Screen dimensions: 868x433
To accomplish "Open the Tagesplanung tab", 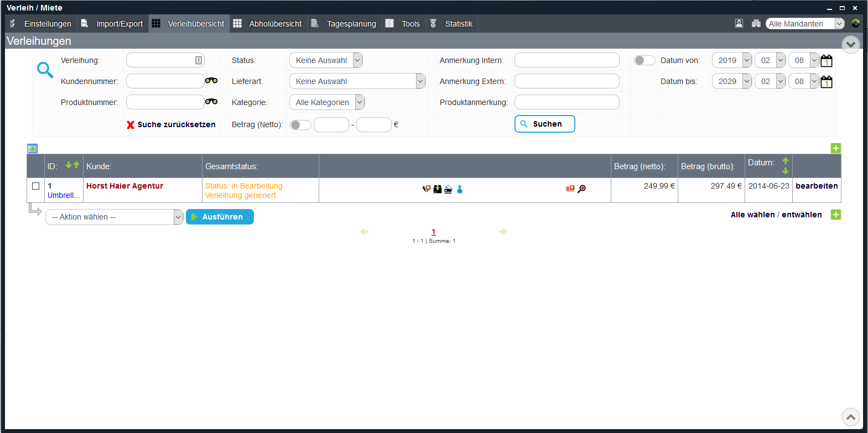I will point(344,24).
